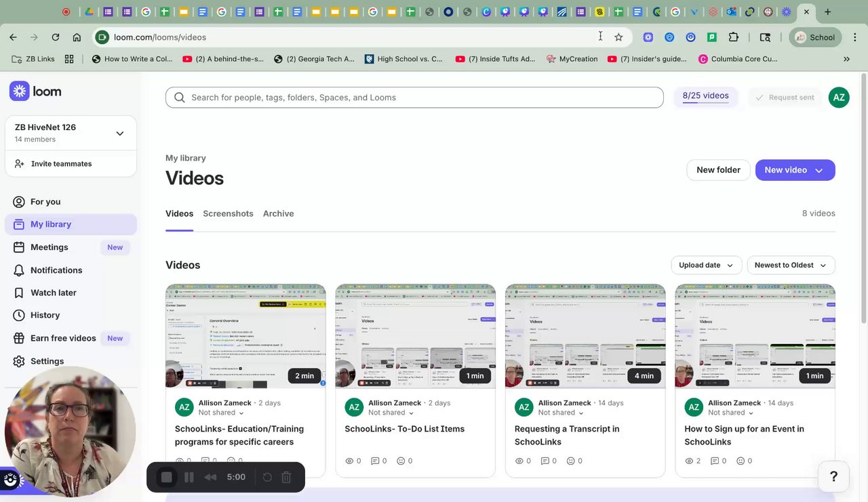Screen dimensions: 868x502
Task: Open the Newest to Oldest dropdown
Action: pos(791,265)
